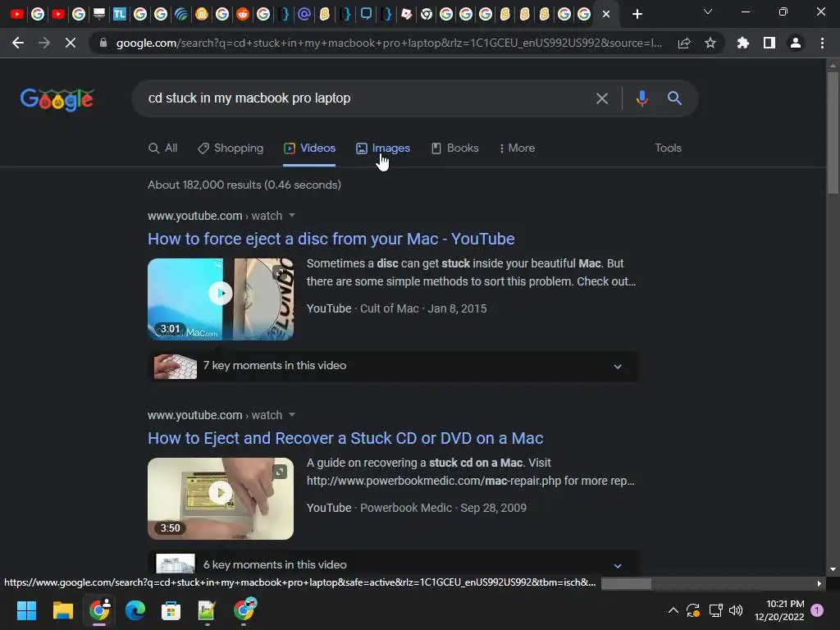
Task: Open the search Tools options
Action: point(668,148)
